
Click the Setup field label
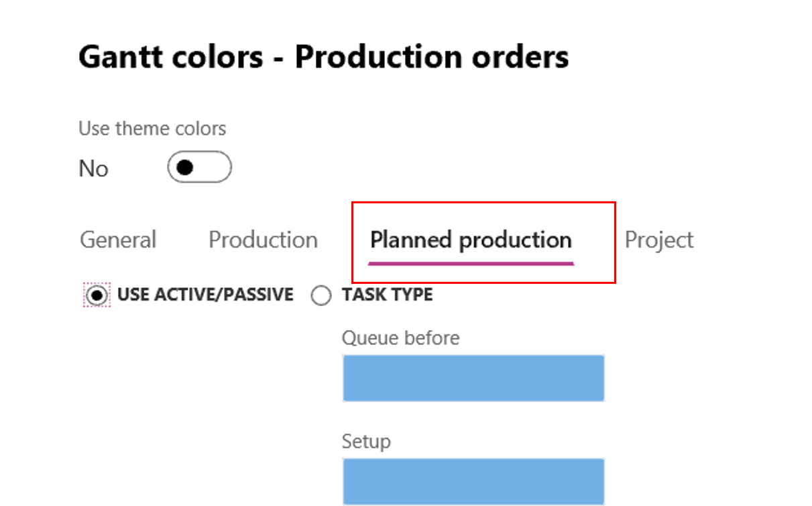tap(365, 441)
